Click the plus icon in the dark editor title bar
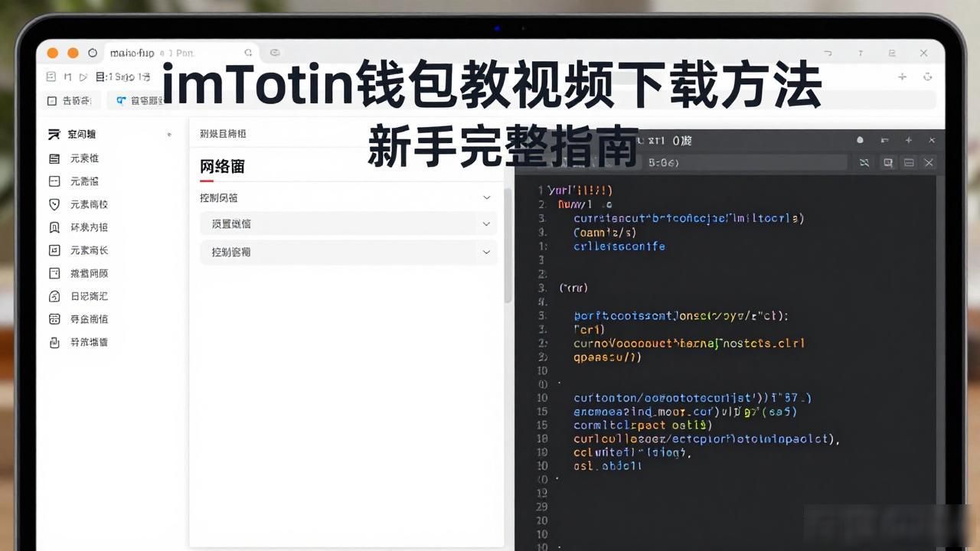980x551 pixels. [909, 140]
